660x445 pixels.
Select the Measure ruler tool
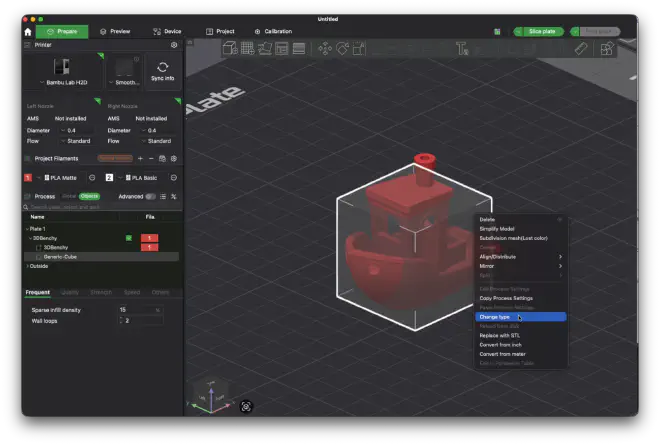point(581,48)
